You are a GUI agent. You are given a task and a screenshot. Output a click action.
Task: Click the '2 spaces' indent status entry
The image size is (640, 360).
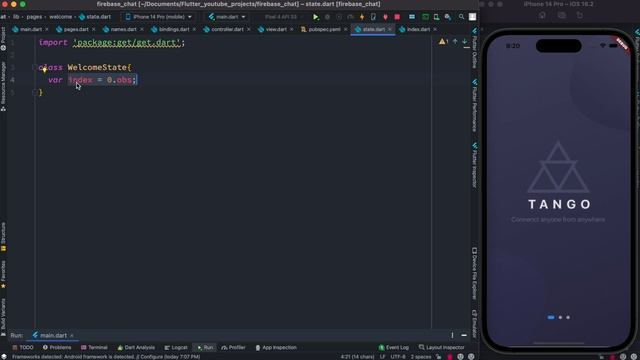(x=421, y=357)
